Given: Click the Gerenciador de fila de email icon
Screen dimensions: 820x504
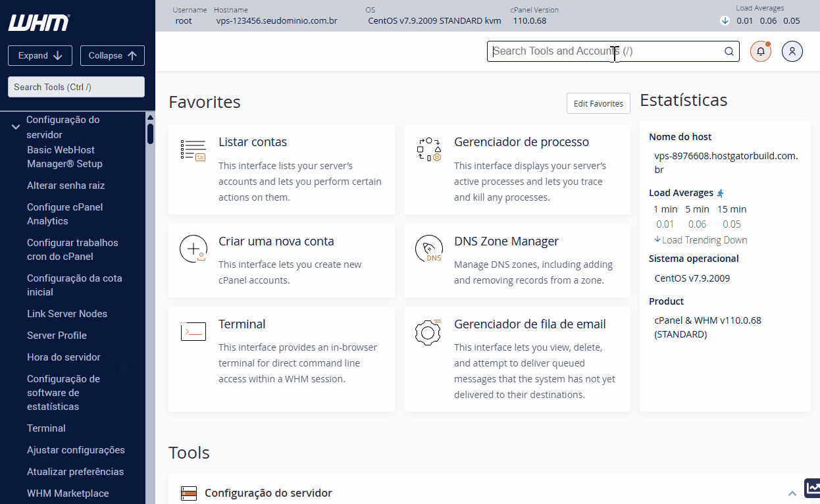Looking at the screenshot, I should [x=428, y=332].
